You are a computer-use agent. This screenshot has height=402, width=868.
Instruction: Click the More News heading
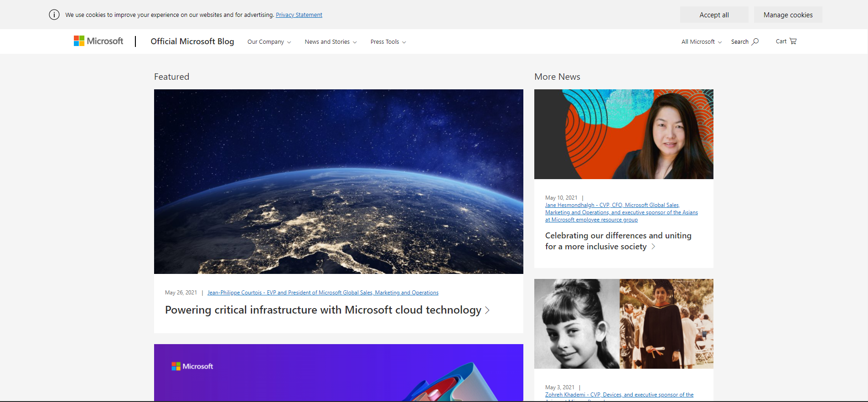[557, 77]
